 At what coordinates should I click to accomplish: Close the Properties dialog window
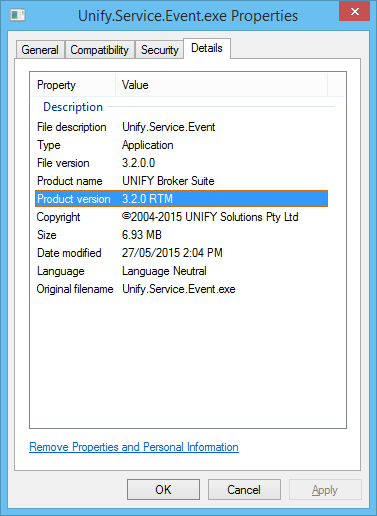click(354, 12)
